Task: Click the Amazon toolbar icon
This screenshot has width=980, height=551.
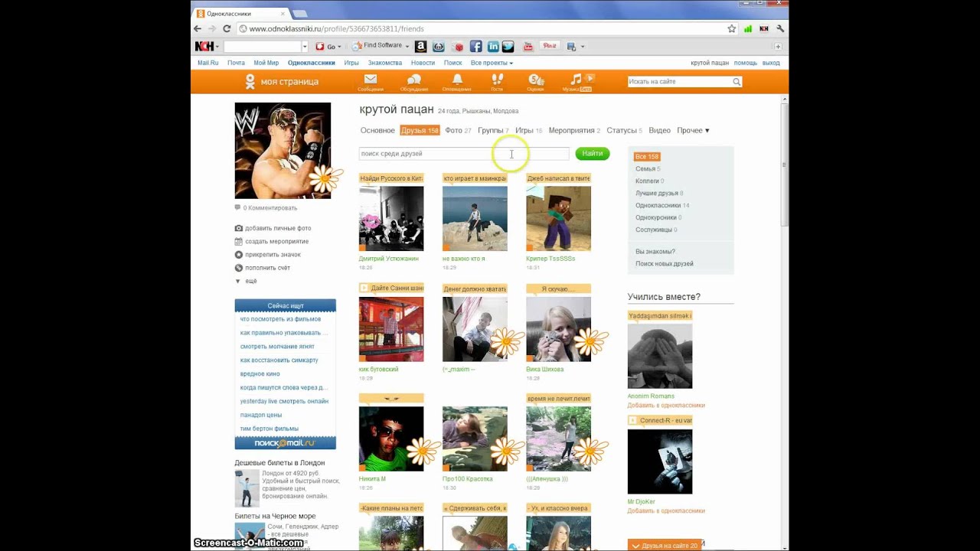Action: (x=420, y=47)
